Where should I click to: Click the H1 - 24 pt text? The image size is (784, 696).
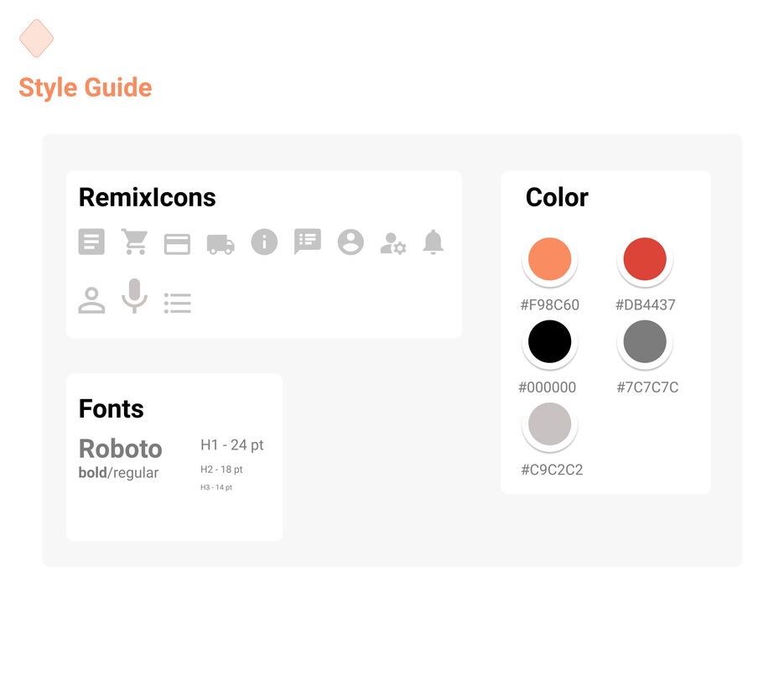232,445
